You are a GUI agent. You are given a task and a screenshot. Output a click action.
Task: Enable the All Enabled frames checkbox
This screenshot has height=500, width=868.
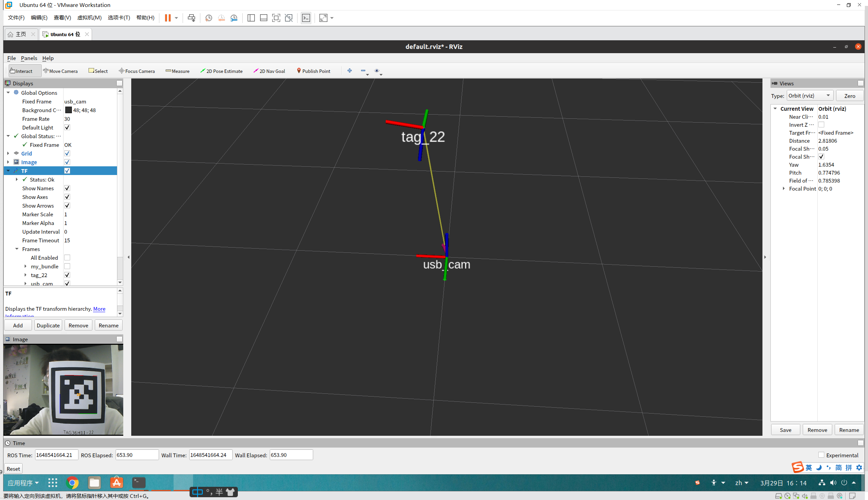(67, 258)
